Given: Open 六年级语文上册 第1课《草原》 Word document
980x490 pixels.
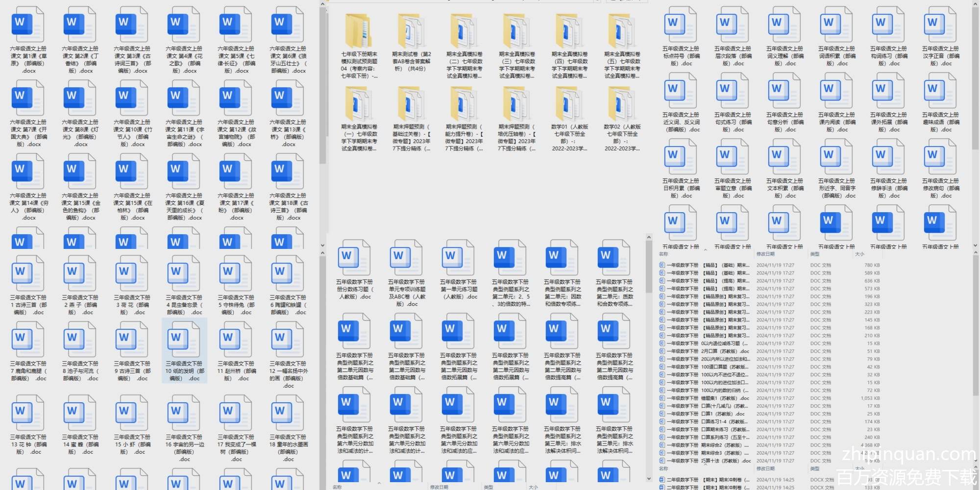Looking at the screenshot, I should click(28, 24).
